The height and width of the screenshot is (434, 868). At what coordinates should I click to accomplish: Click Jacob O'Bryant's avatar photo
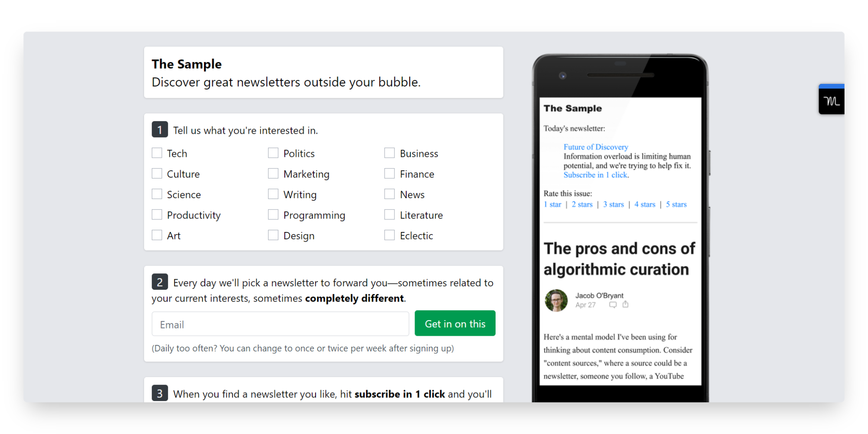(556, 301)
